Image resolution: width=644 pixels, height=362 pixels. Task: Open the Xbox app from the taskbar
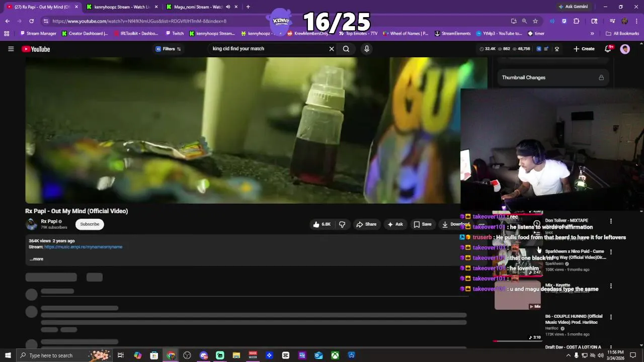tap(335, 355)
